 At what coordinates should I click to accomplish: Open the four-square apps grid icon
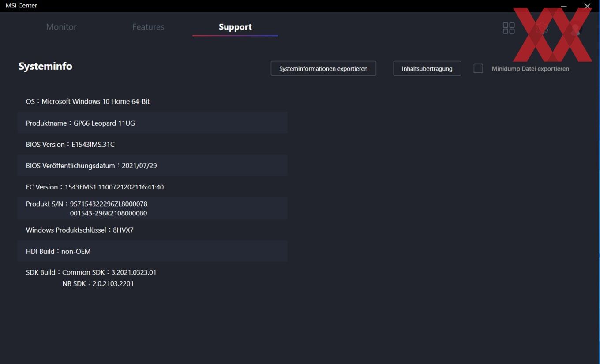point(509,28)
